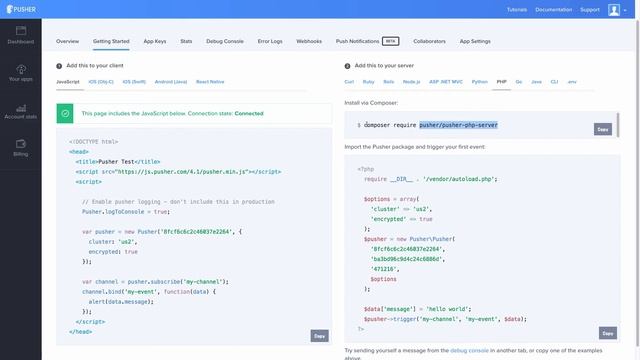Switch to the Overview tab
Viewport: 640px width, 360px height.
(x=67, y=41)
